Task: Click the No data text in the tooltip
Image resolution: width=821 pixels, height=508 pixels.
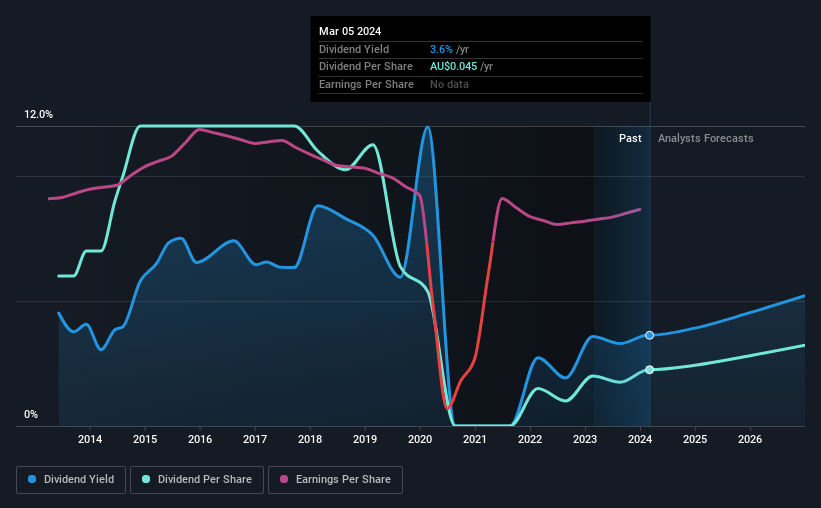Action: click(449, 83)
